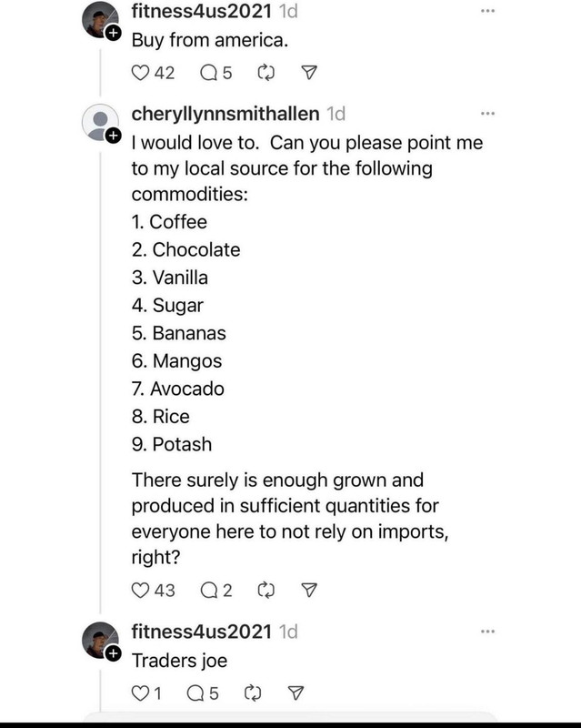Image resolution: width=581 pixels, height=728 pixels.
Task: Open fitness4us2021 username on "Traders joe" post
Action: click(x=202, y=632)
